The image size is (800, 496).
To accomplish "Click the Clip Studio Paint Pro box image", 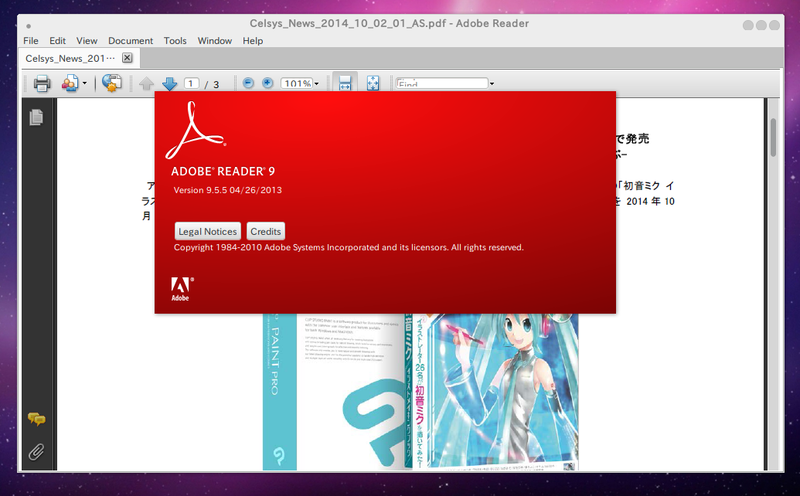I will pos(334,391).
